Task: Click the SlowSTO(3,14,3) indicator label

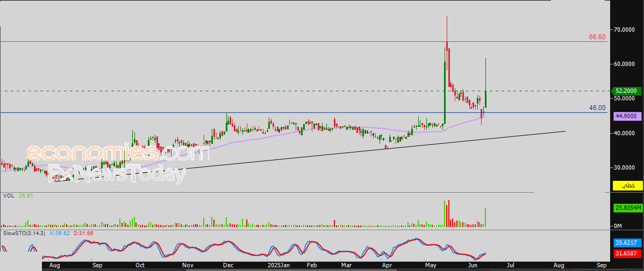Action: tap(24, 233)
